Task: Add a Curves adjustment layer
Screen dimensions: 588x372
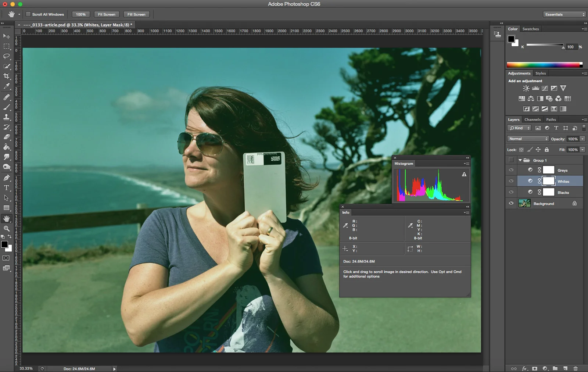Action: 544,88
